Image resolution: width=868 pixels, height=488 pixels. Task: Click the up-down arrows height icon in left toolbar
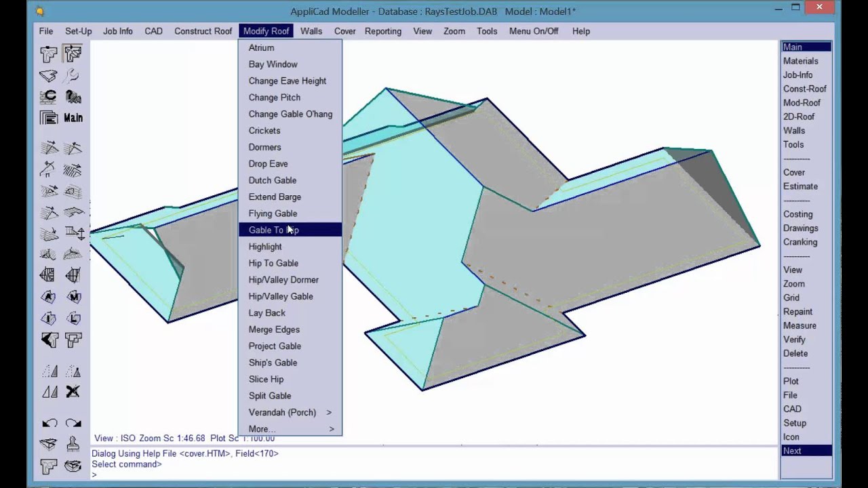pyautogui.click(x=73, y=233)
